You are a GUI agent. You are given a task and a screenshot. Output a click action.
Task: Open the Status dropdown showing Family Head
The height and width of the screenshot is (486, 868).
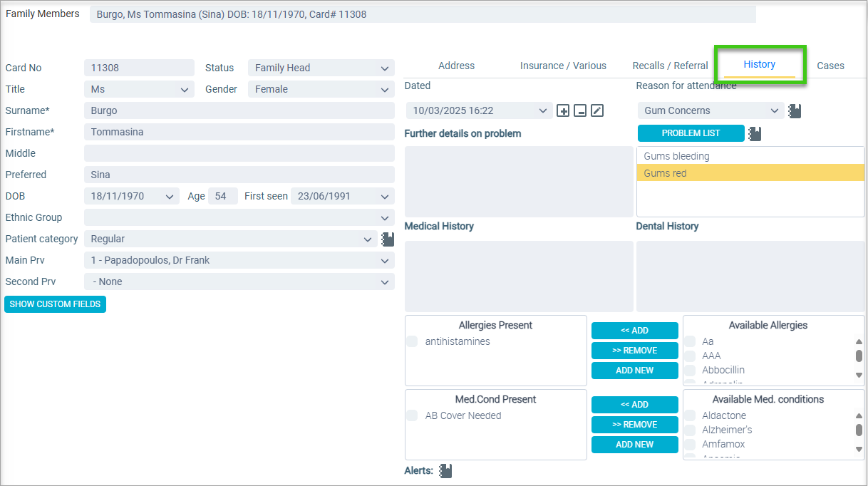pyautogui.click(x=321, y=68)
